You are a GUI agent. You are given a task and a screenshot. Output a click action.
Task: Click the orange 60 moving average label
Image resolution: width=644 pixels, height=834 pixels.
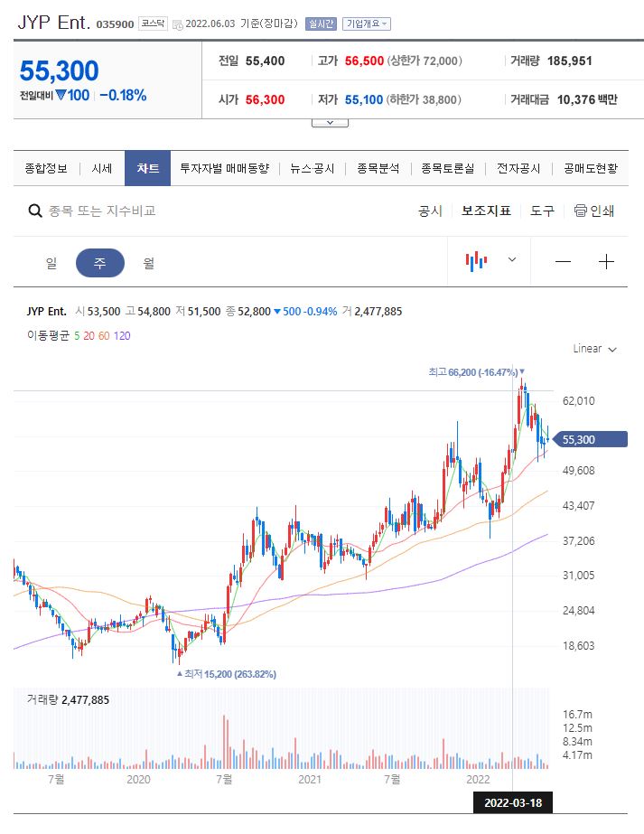[104, 335]
